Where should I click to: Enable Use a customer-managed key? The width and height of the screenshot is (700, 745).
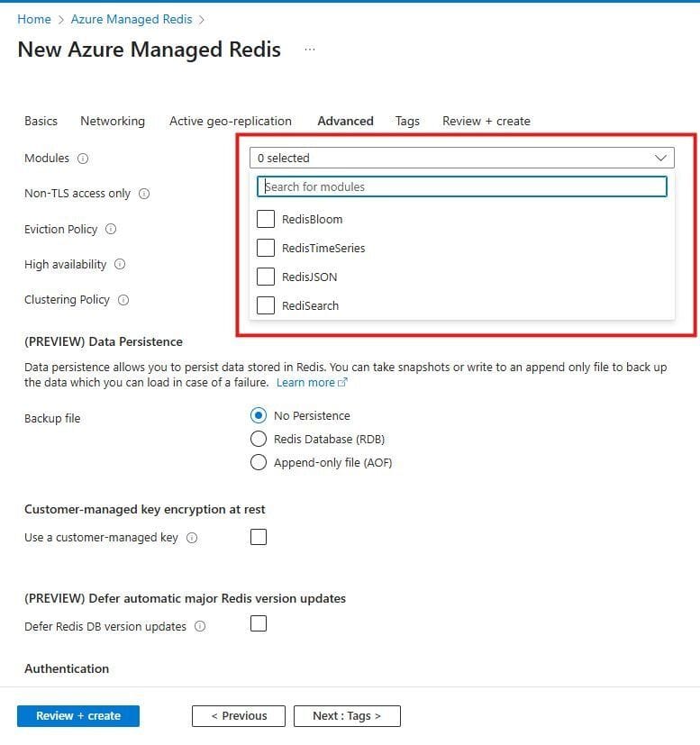tap(259, 536)
